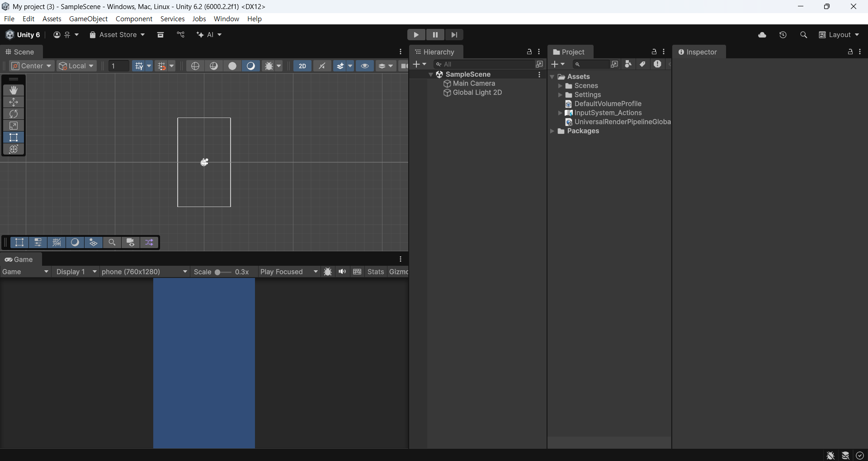
Task: Open the Display 1 dropdown
Action: click(76, 272)
